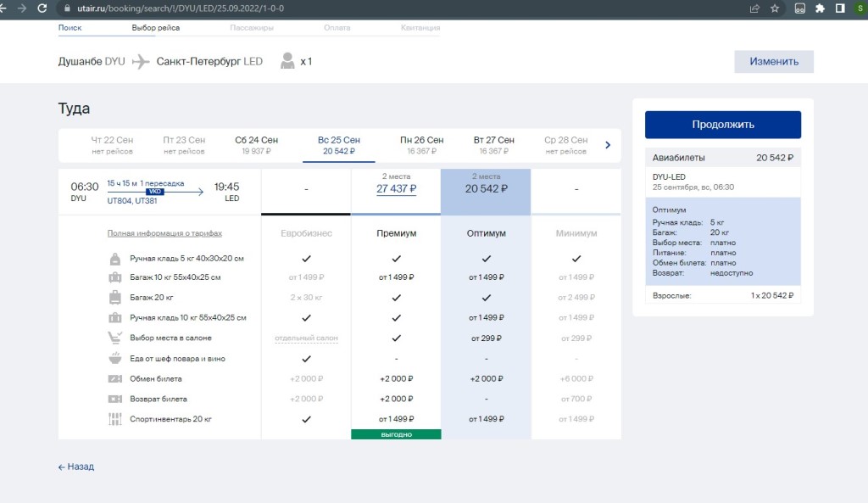Click the ticket exchange icon
The height and width of the screenshot is (503, 868).
click(114, 378)
